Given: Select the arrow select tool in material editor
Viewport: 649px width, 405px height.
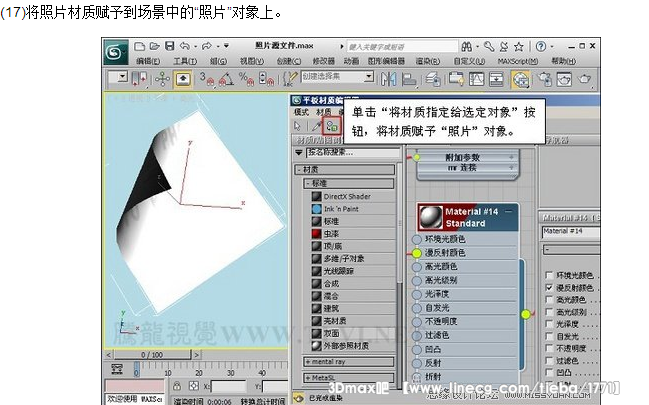Looking at the screenshot, I should pos(297,126).
